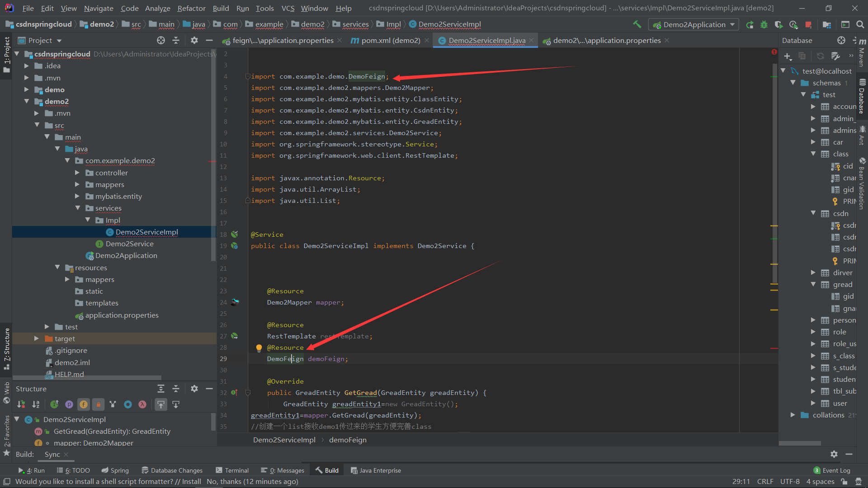Viewport: 868px width, 488px height.
Task: Switch to pom.xml (demo2) editor tab
Action: pos(391,41)
